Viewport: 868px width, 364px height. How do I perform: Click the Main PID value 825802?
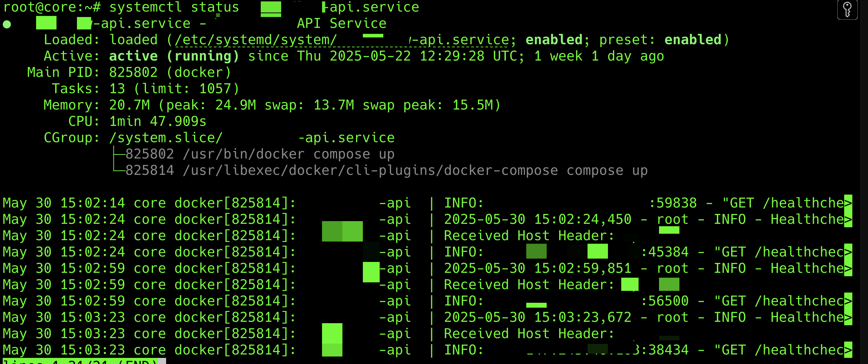(133, 72)
